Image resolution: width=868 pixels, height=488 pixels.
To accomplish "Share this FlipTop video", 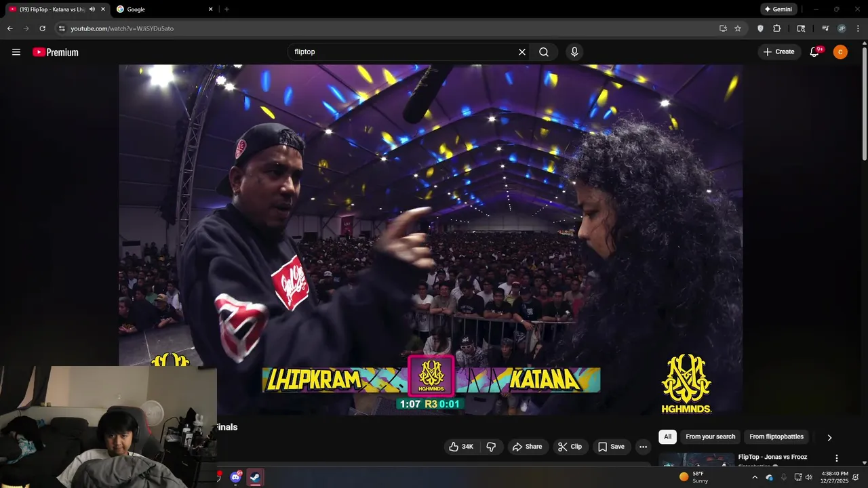I will click(528, 447).
